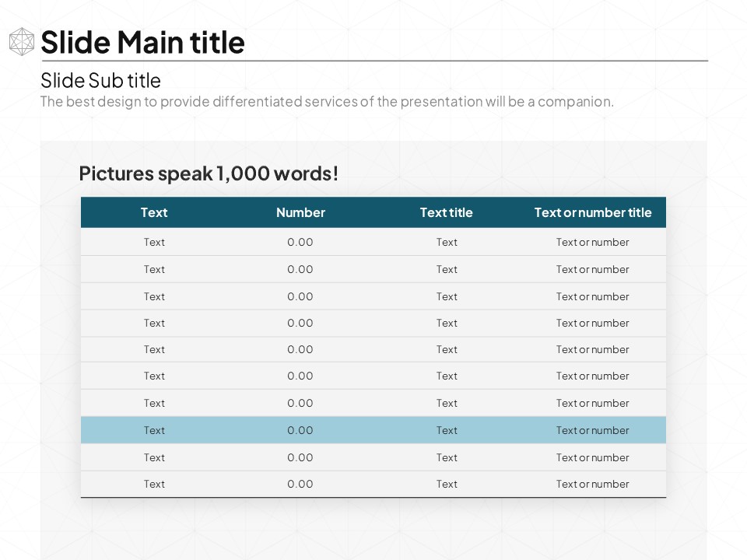The height and width of the screenshot is (560, 747).
Task: Click "Text or number" in the last table row
Action: point(592,484)
